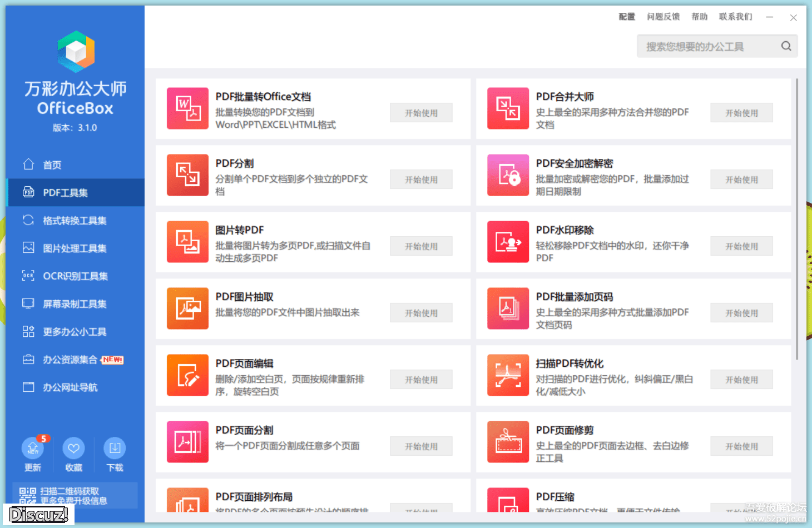
Task: Click 开始使用 for PDF页面分割
Action: point(421,446)
